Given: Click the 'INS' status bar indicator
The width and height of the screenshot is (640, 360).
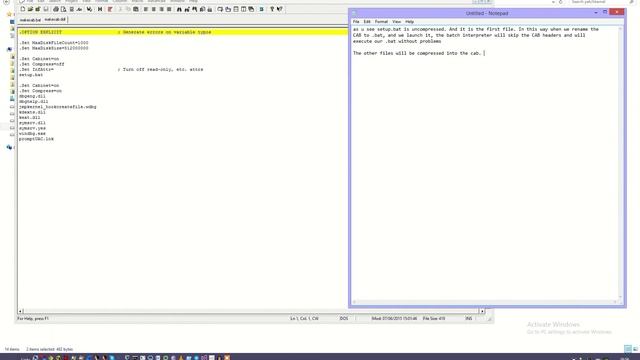Looking at the screenshot, I should tap(469, 318).
